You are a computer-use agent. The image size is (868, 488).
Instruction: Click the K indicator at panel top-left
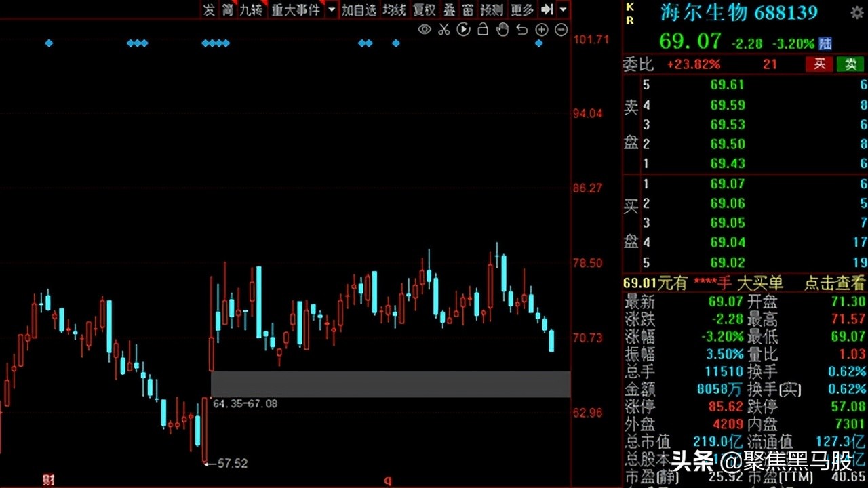click(x=629, y=7)
